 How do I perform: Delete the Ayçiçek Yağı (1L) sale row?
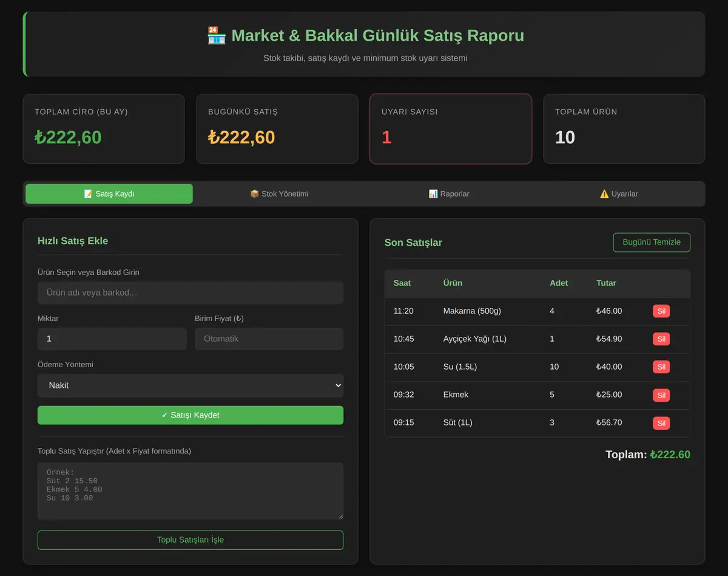(x=661, y=339)
